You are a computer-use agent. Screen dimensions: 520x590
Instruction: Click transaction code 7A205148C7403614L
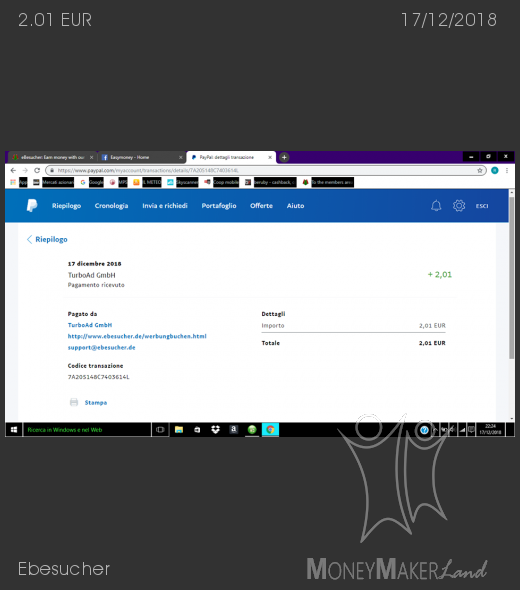(99, 377)
